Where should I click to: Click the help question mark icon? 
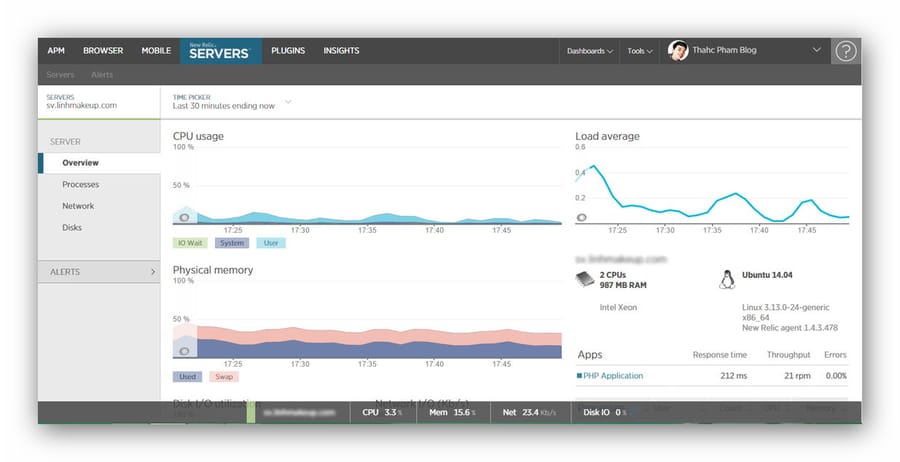[845, 51]
